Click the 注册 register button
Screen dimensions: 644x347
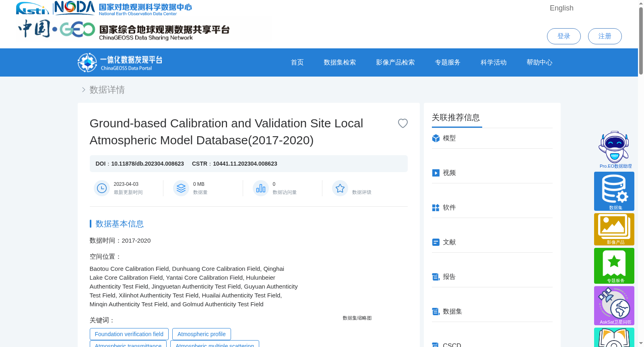[605, 36]
